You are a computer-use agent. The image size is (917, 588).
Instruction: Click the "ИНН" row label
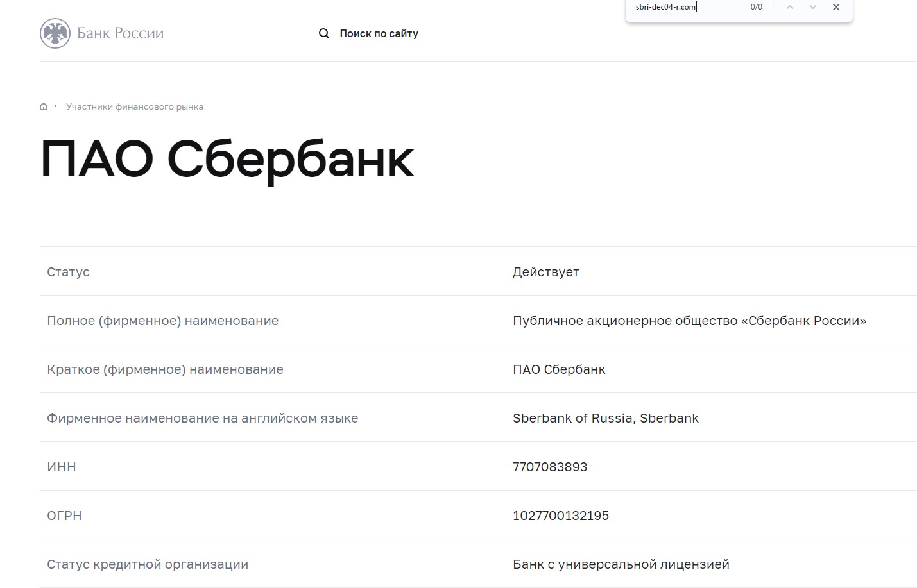(x=61, y=467)
